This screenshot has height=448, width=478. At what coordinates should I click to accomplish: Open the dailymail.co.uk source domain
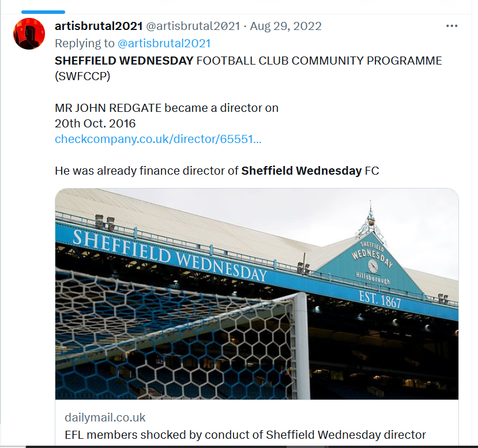click(105, 417)
